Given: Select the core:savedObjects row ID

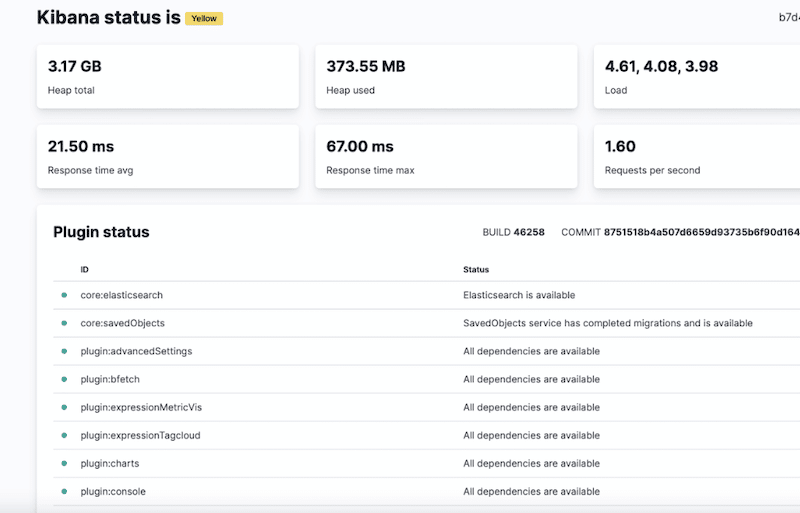Looking at the screenshot, I should point(122,323).
